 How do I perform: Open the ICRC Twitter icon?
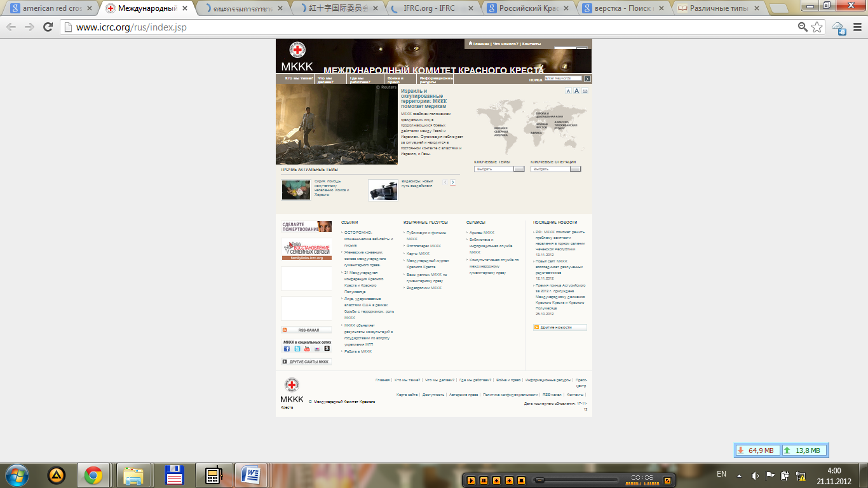tap(297, 348)
